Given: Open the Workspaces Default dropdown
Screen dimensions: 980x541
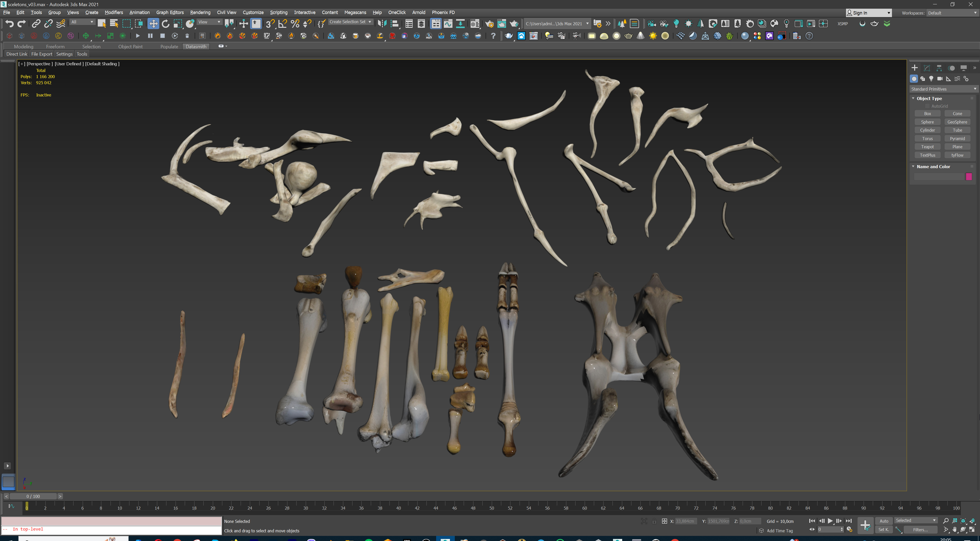Looking at the screenshot, I should point(952,13).
